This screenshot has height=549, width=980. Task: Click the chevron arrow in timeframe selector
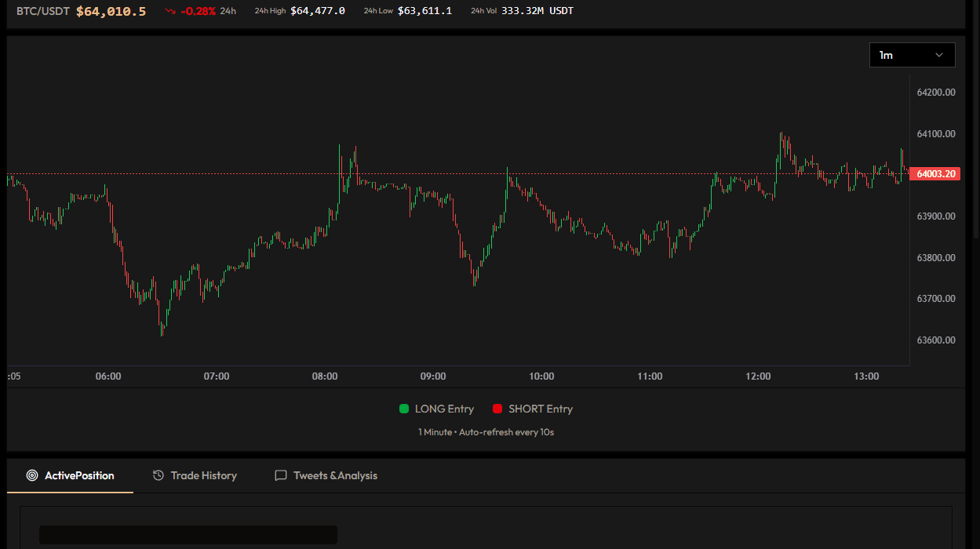click(939, 55)
